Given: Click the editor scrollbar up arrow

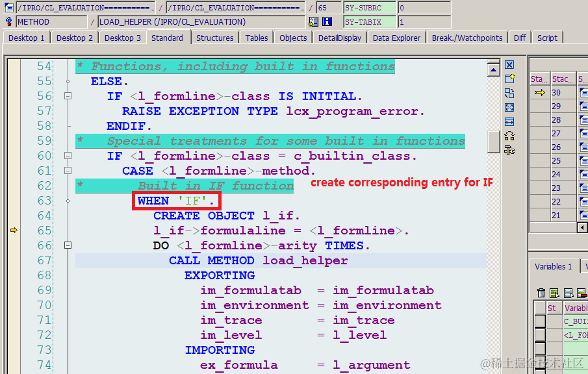Looking at the screenshot, I should [x=493, y=70].
